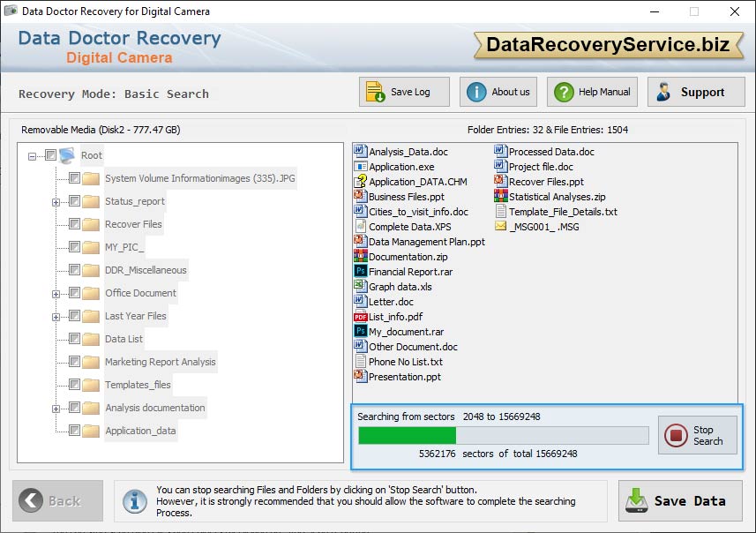The width and height of the screenshot is (756, 533).
Task: Select Other Document.doc file name
Action: (x=413, y=347)
